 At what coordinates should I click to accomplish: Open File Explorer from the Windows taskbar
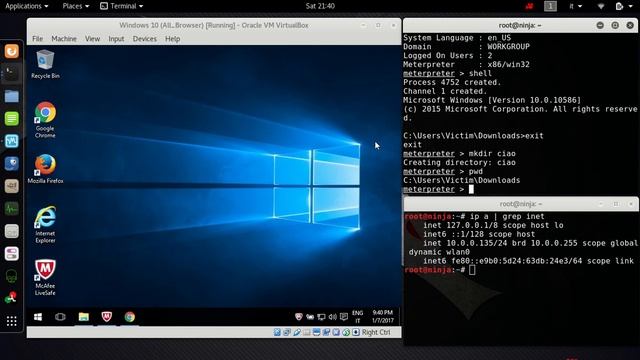coord(84,317)
